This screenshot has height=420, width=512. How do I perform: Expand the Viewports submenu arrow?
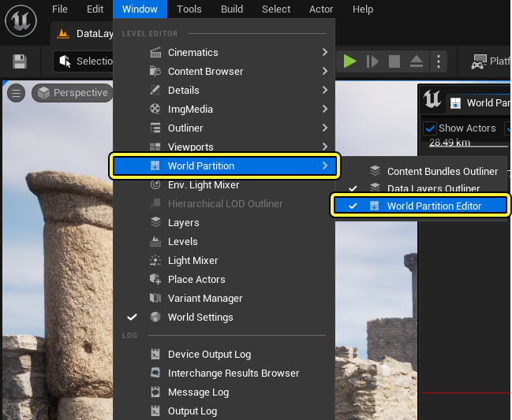tap(324, 147)
